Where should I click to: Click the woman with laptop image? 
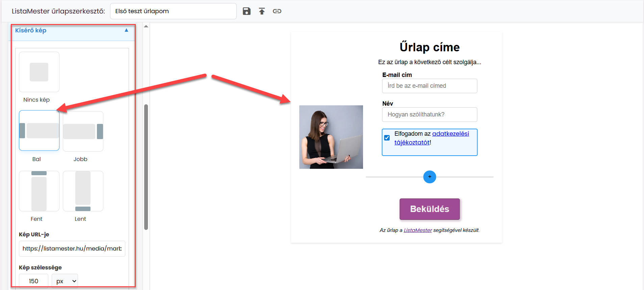331,137
